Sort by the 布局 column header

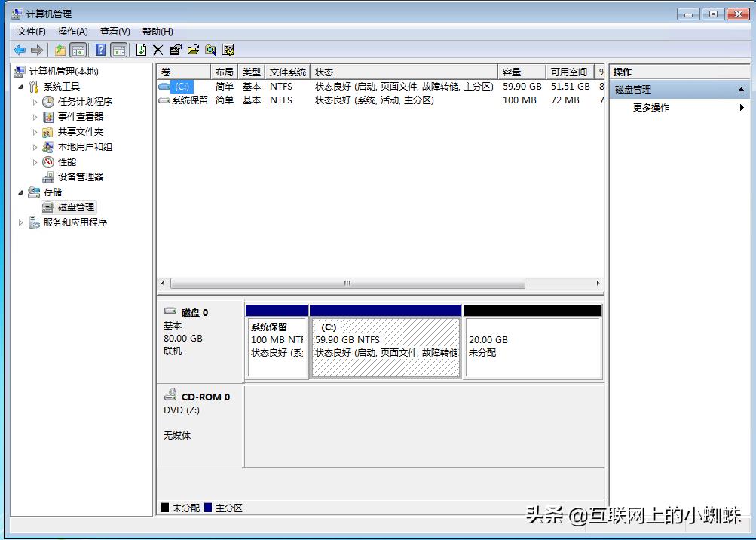pos(224,72)
